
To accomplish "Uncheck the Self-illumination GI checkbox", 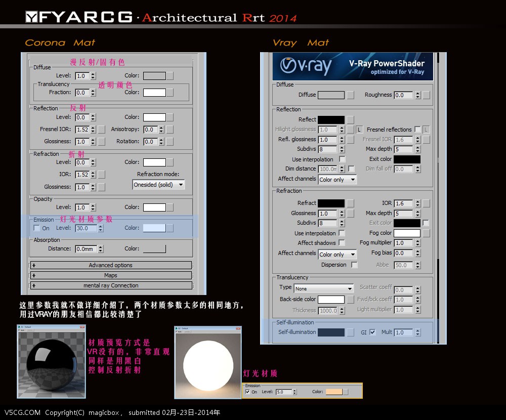I will point(372,332).
